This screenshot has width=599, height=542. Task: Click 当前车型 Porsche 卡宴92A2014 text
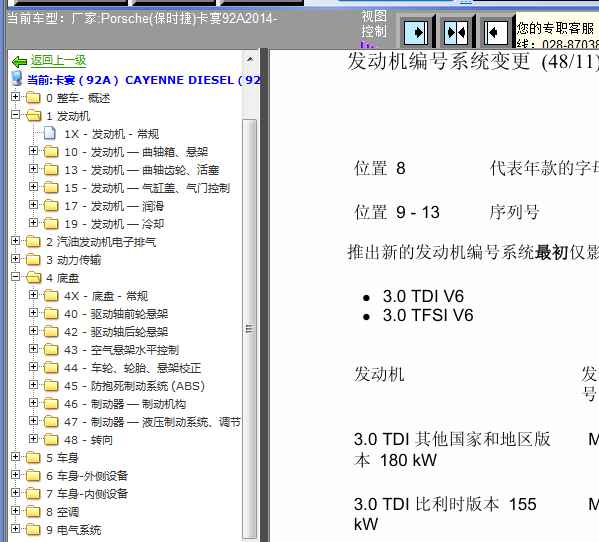click(x=142, y=18)
